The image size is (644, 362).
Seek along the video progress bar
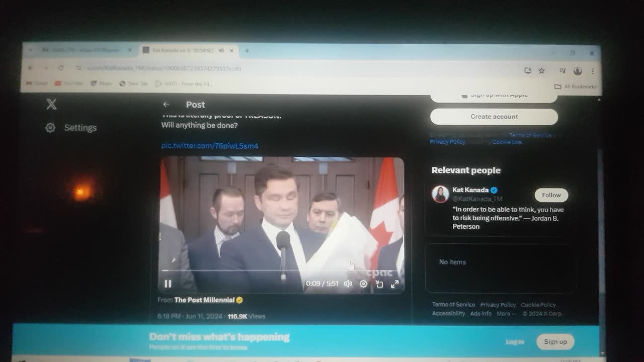pyautogui.click(x=281, y=270)
